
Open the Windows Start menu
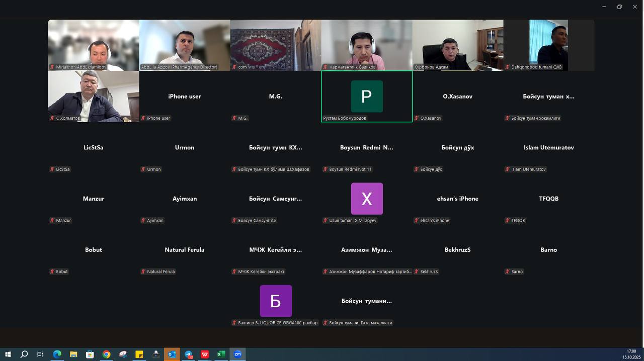click(8, 354)
